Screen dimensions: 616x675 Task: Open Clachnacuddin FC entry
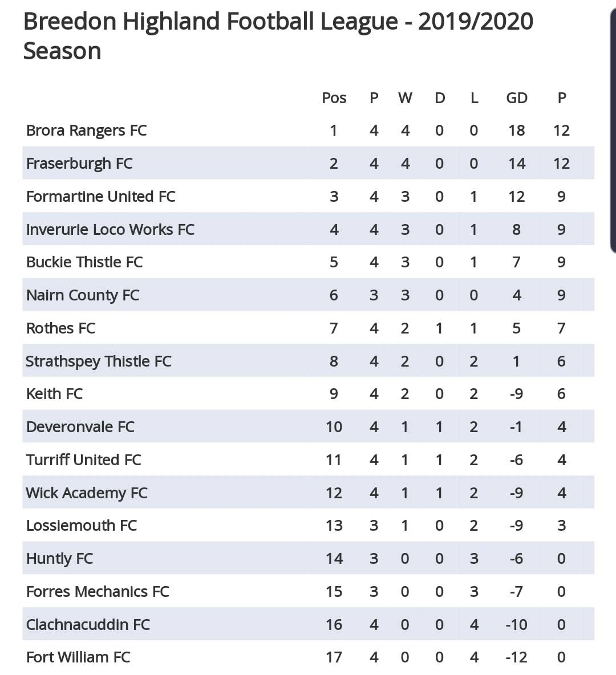pyautogui.click(x=88, y=625)
